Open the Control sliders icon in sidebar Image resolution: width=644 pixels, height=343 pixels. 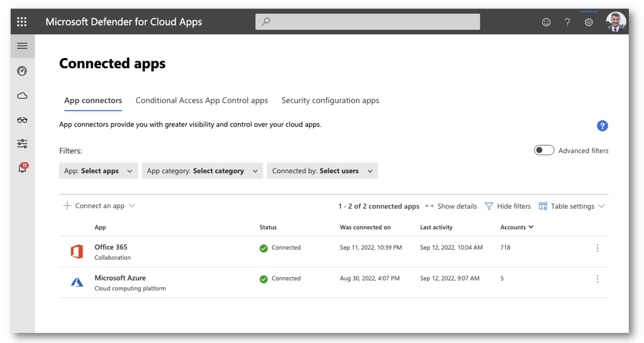pos(22,144)
